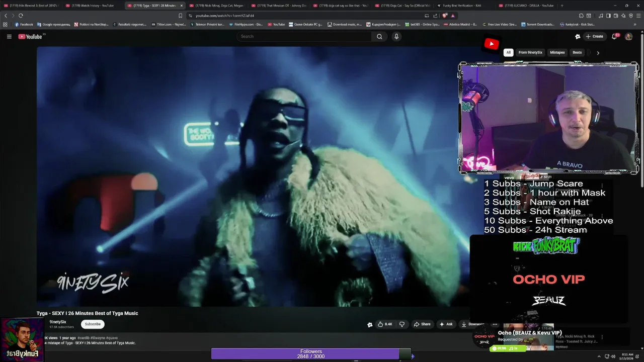Open the Share page icon in address bar

[435, 16]
